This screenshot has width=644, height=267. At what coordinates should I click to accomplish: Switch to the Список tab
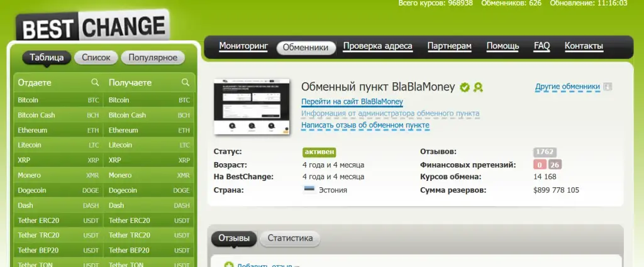96,57
